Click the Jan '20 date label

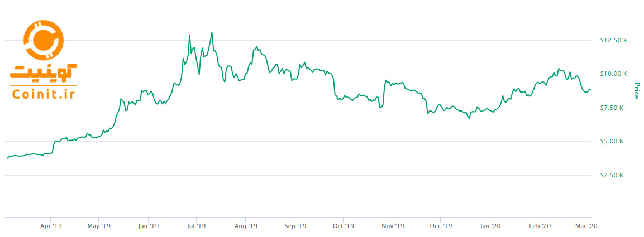coord(490,226)
